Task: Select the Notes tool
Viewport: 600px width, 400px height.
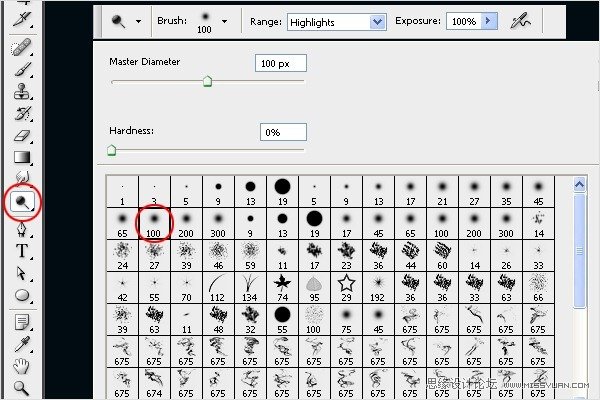Action: tap(22, 322)
